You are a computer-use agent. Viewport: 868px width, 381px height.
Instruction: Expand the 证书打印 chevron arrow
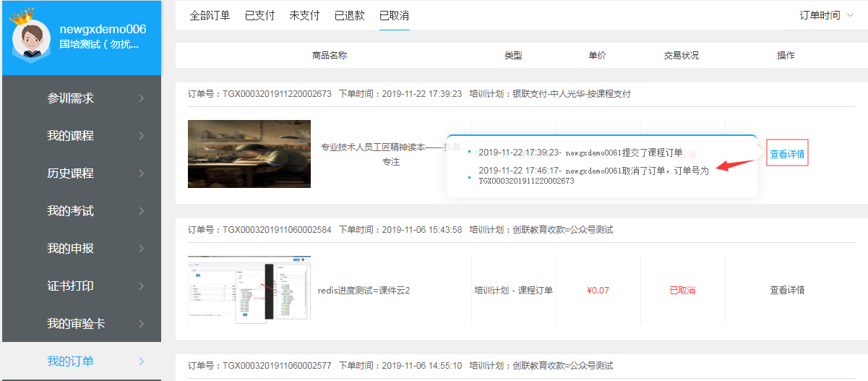(x=141, y=286)
